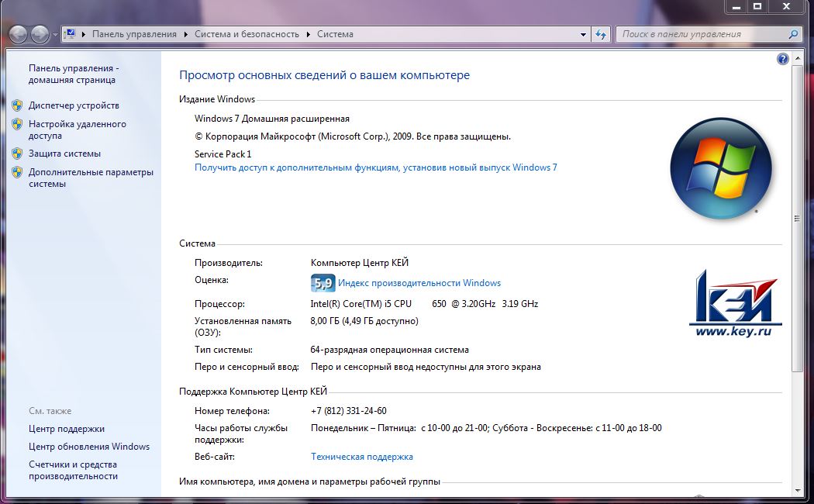The image size is (814, 504).
Task: Click the Производитель label
Action: tap(229, 263)
